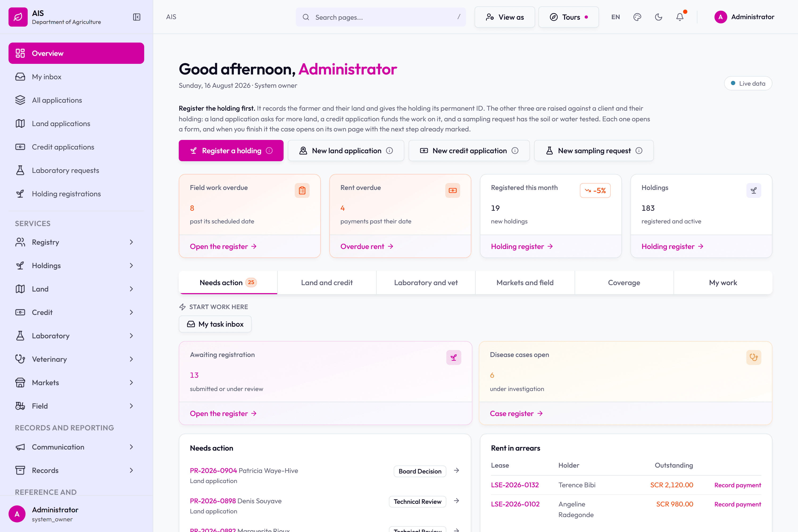Click info icon beside New sampling request

pyautogui.click(x=639, y=151)
